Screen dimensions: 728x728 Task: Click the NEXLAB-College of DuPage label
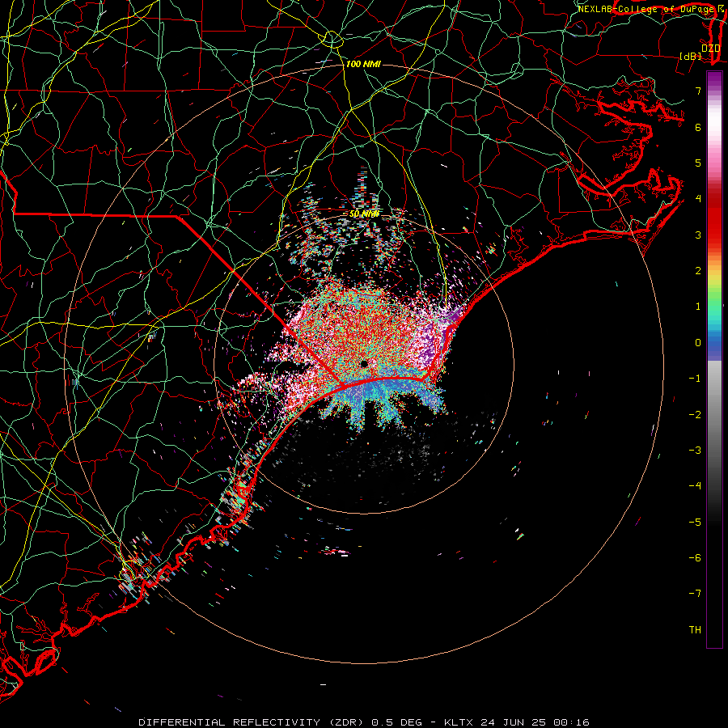(645, 9)
